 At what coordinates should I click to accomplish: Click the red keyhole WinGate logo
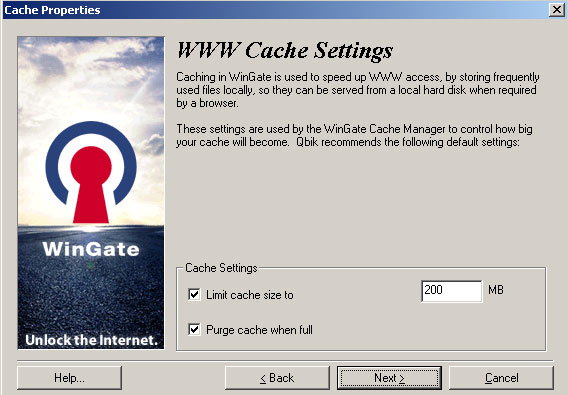(91, 172)
